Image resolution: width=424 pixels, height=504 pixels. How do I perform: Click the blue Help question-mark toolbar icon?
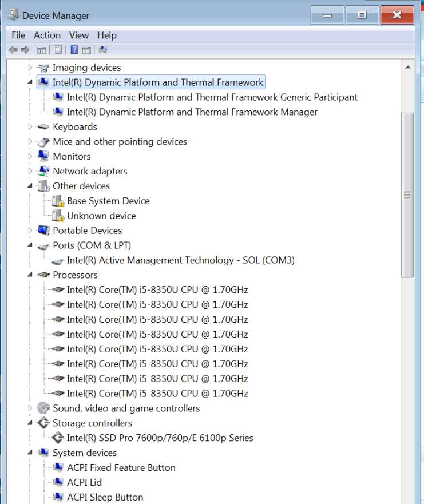click(x=74, y=50)
